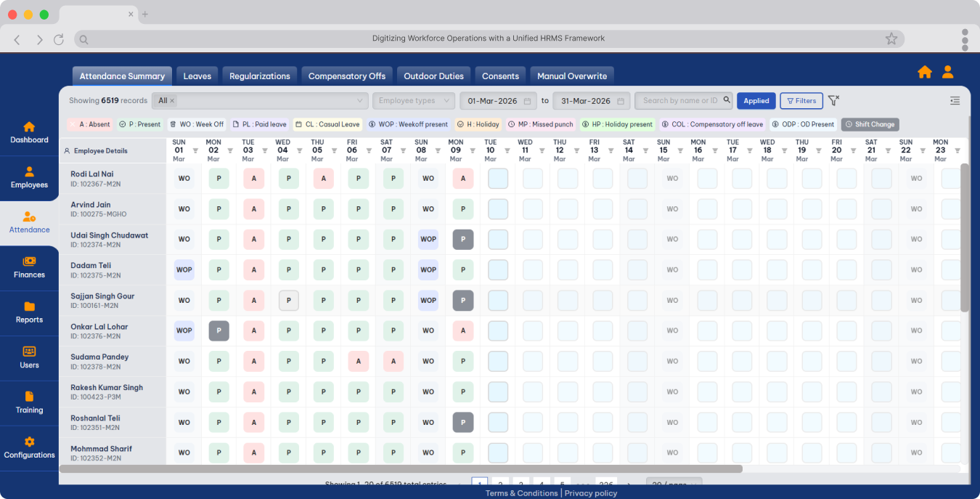Click the clear filters funnel icon
This screenshot has width=980, height=499.
click(833, 101)
